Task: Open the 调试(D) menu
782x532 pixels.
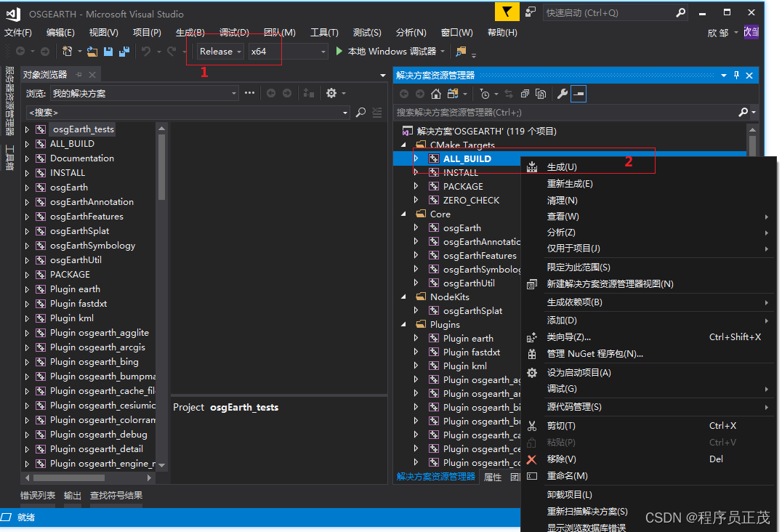Action: tap(234, 33)
